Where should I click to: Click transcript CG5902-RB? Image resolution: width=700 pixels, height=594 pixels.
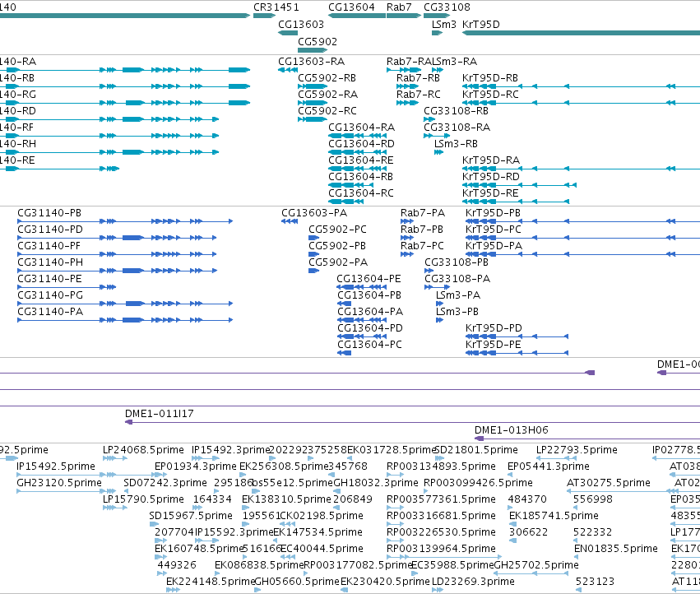pos(313,86)
